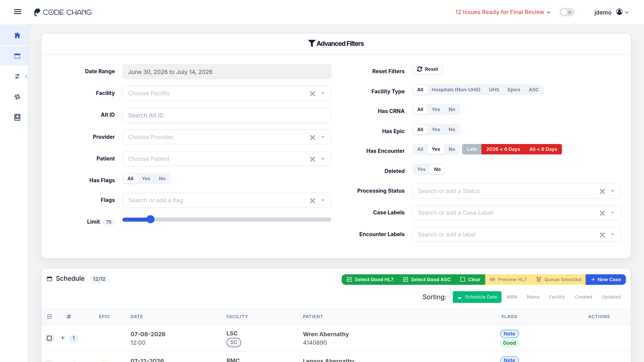Clear the Patient selection X
The height and width of the screenshot is (362, 644).
(x=313, y=159)
